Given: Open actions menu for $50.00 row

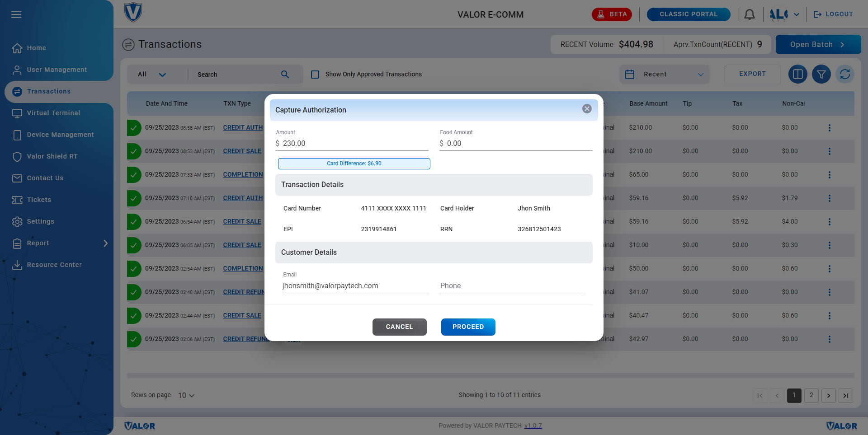Looking at the screenshot, I should [830, 269].
